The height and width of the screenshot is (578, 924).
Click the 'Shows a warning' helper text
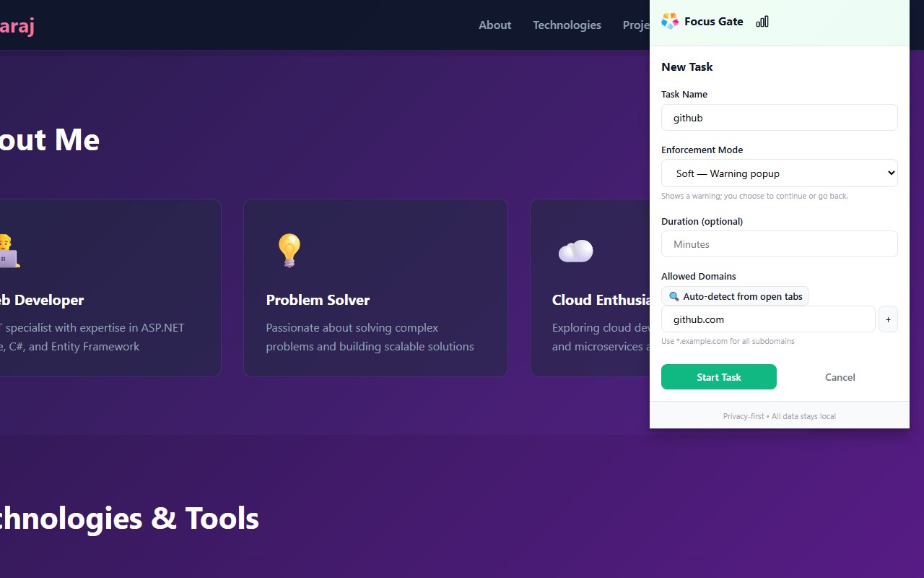(754, 196)
